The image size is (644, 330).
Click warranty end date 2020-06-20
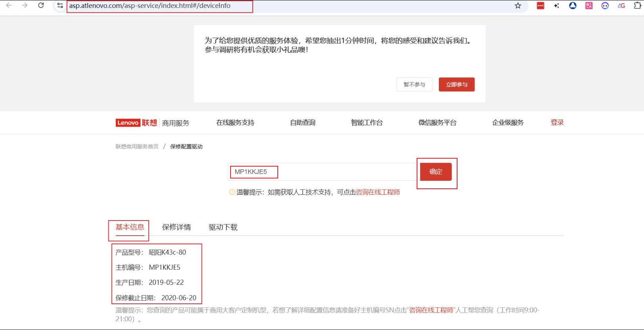pos(179,298)
